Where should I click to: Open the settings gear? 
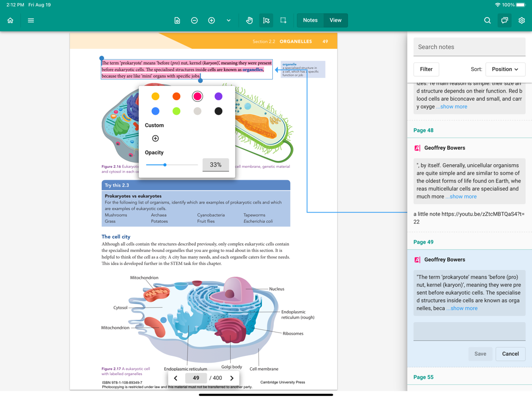tap(523, 20)
